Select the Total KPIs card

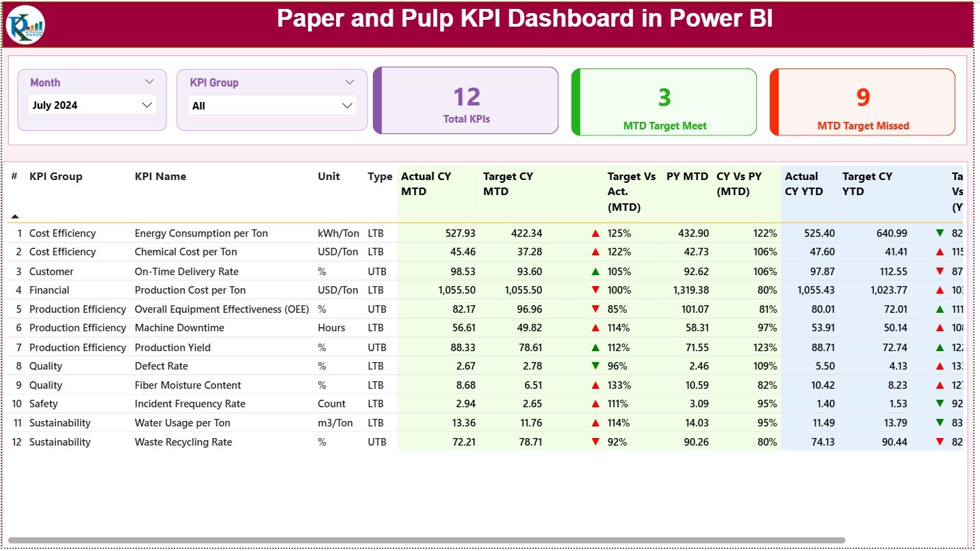coord(466,100)
